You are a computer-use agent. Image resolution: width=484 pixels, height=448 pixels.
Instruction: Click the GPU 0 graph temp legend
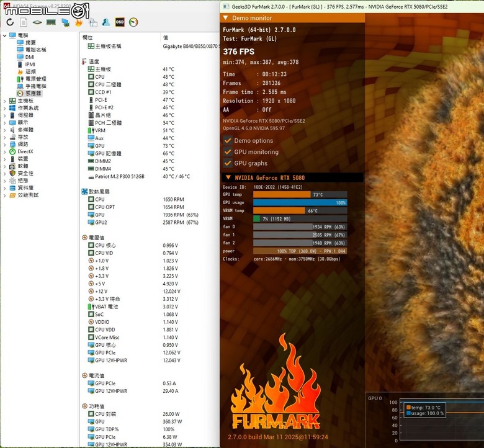click(x=423, y=408)
